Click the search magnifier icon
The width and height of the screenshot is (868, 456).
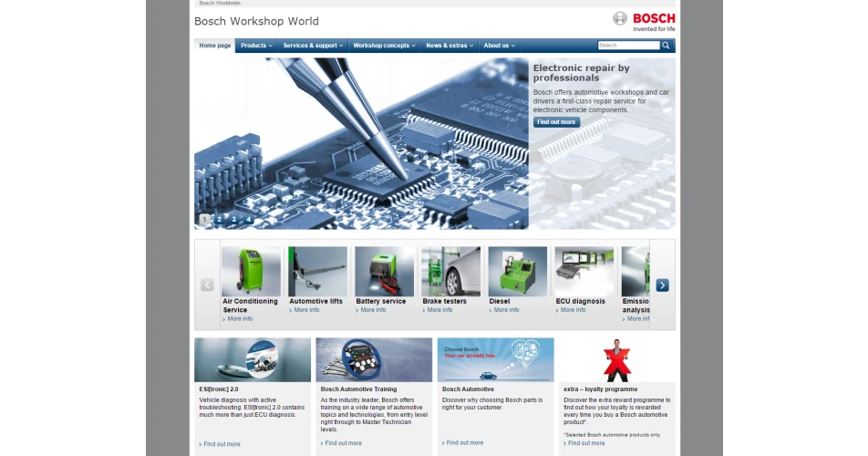point(666,46)
